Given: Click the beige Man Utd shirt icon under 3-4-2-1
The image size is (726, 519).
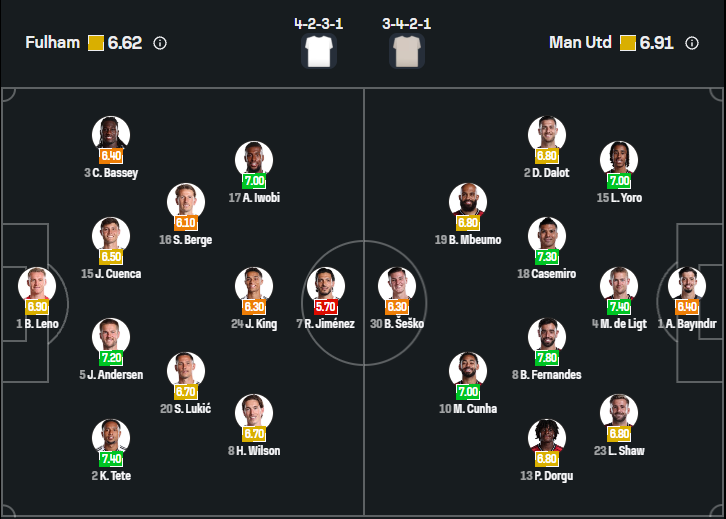Looking at the screenshot, I should pos(407,51).
